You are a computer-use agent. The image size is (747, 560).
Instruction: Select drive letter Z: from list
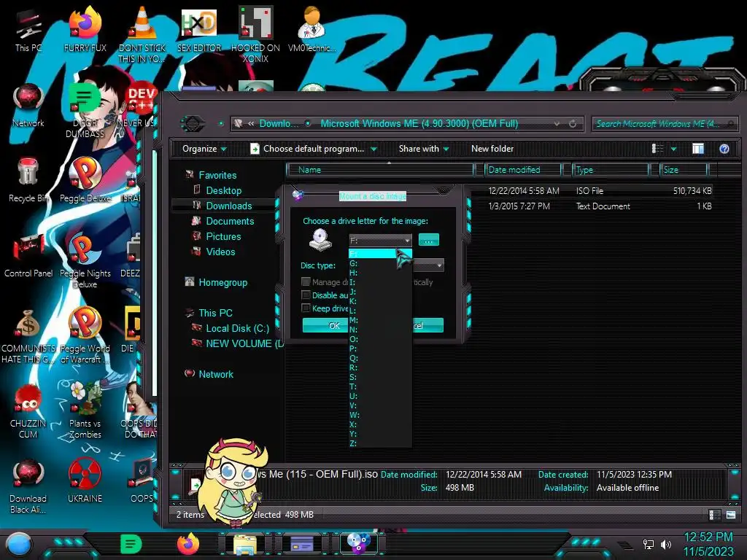[x=380, y=443]
